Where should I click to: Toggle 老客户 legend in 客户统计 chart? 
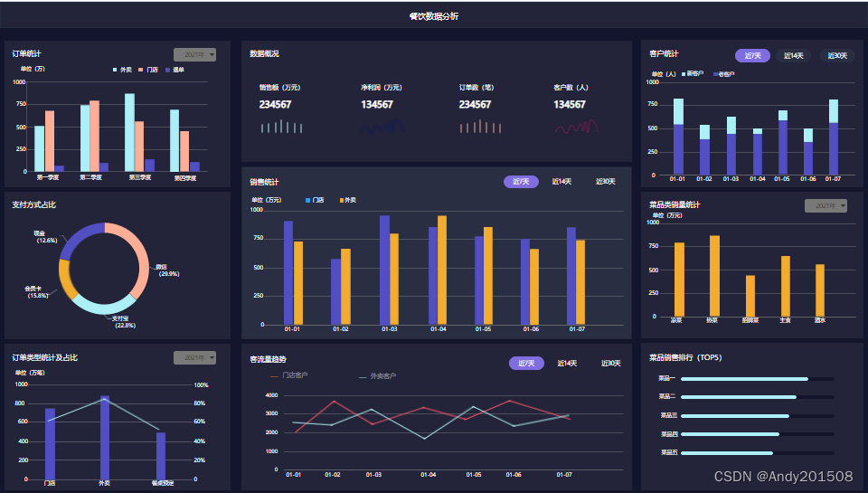[724, 73]
